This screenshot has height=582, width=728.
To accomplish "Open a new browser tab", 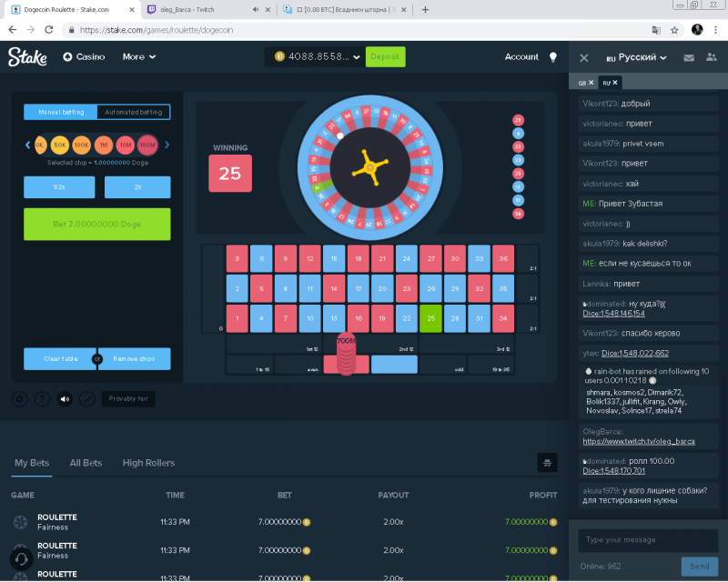I will (x=425, y=9).
